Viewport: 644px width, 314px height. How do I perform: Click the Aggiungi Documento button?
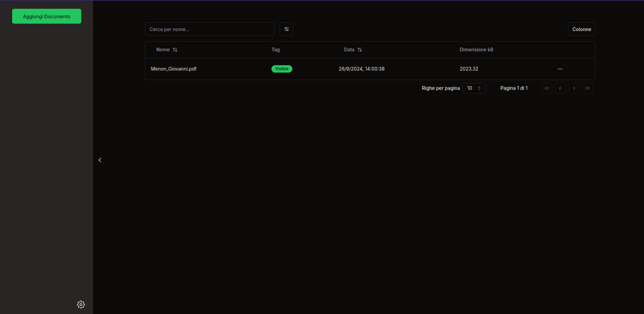[x=47, y=16]
